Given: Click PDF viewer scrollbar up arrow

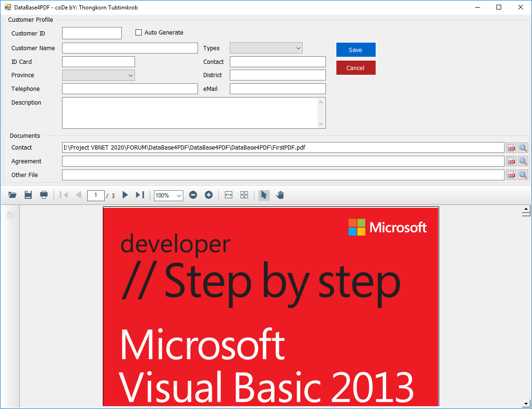Looking at the screenshot, I should pos(526,209).
